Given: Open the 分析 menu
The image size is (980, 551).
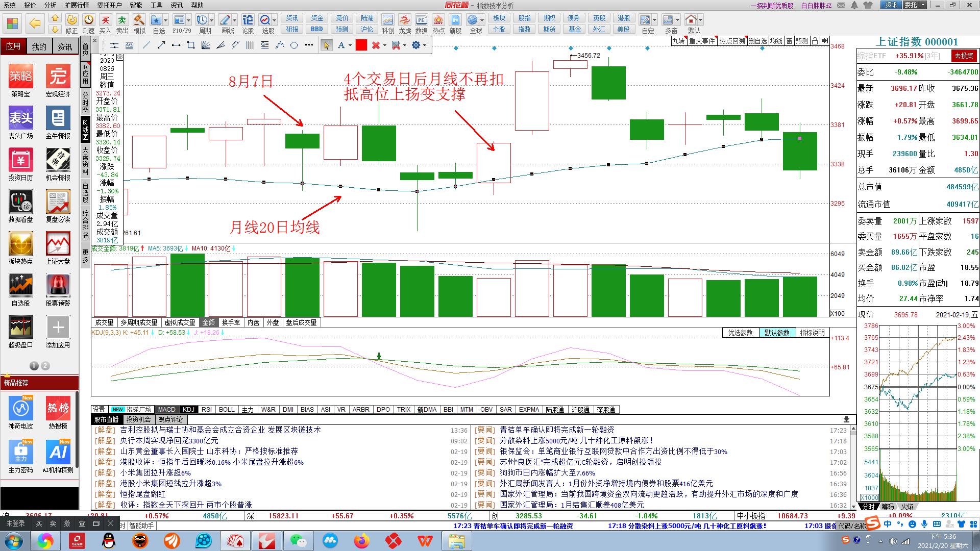Looking at the screenshot, I should point(50,5).
